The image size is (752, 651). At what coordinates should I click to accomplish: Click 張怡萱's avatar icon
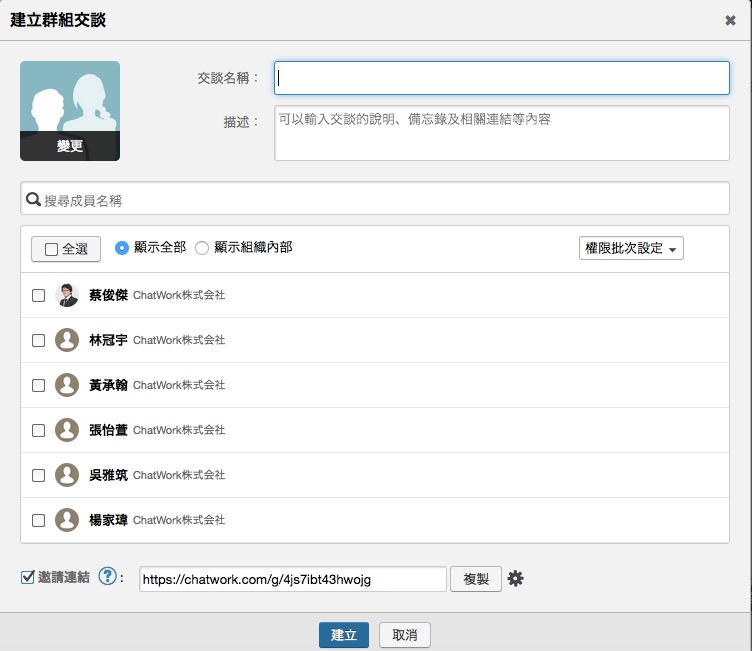[67, 430]
